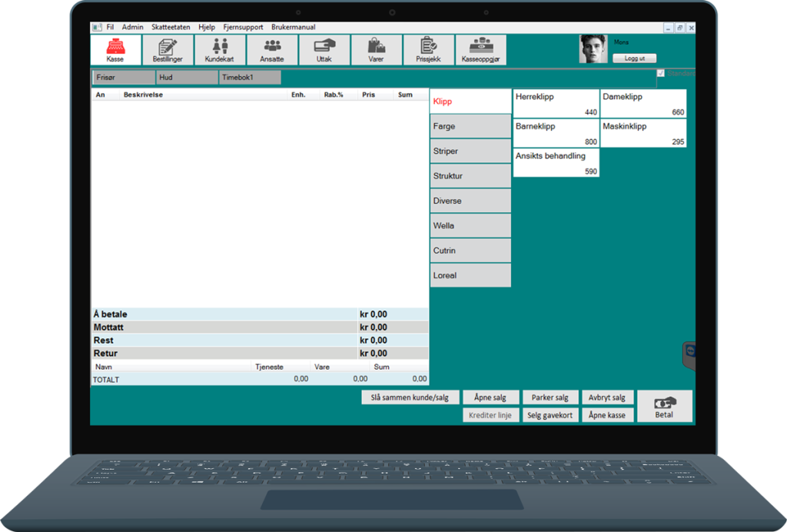Add Herreklipp service to sale

point(556,103)
